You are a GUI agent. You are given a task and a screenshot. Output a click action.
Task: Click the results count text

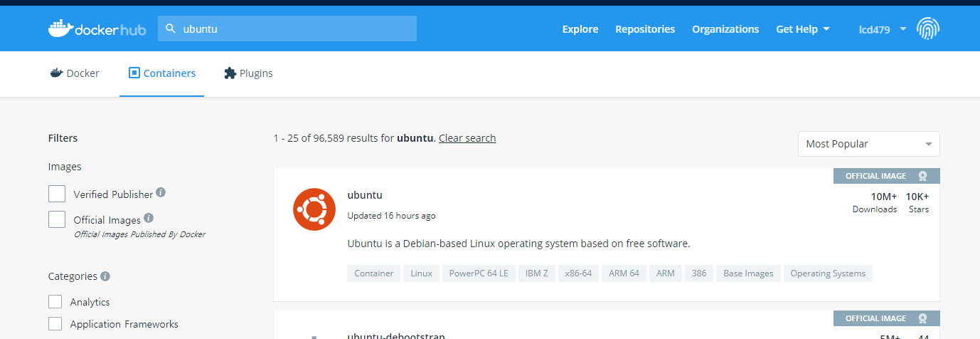tap(353, 138)
